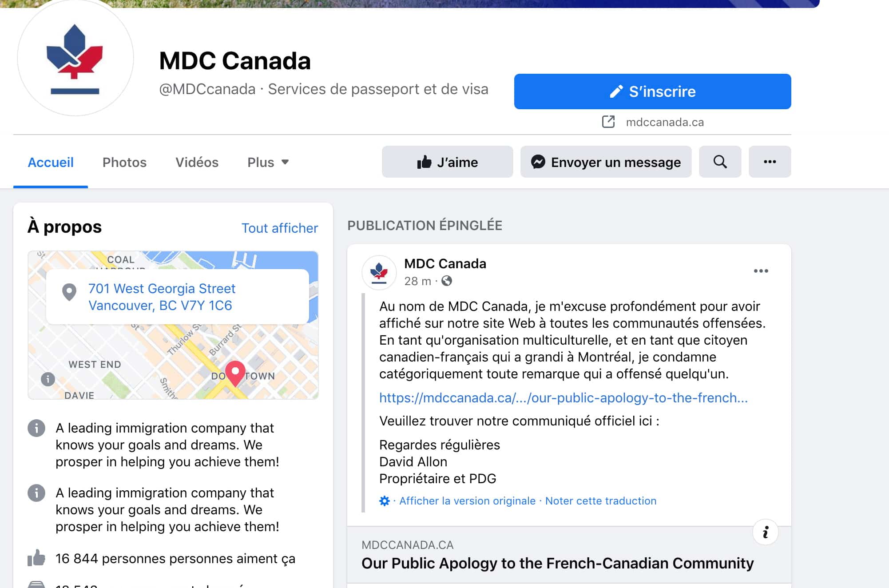Viewport: 889px width, 588px height.
Task: Expand the Plus dropdown menu
Action: 268,162
